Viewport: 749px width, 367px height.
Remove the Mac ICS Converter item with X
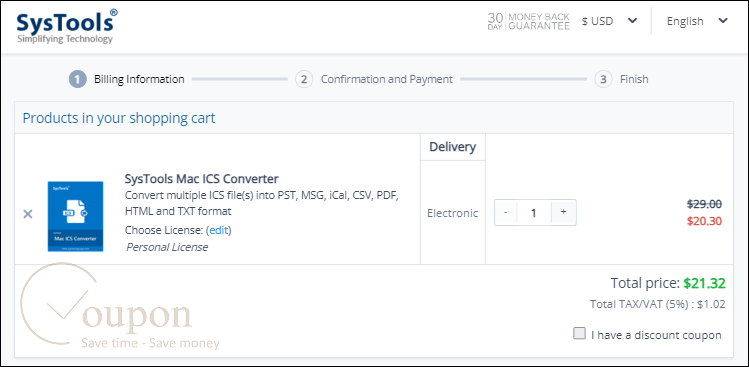pyautogui.click(x=28, y=214)
